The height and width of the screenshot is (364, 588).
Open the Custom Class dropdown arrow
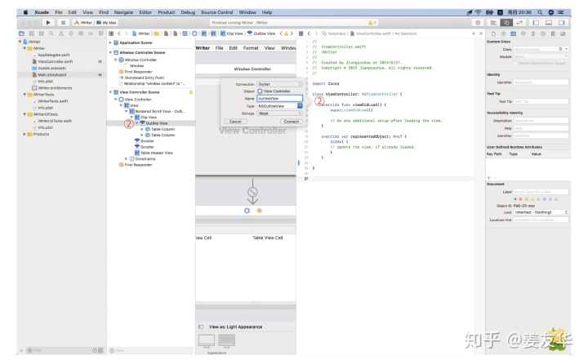pos(566,49)
